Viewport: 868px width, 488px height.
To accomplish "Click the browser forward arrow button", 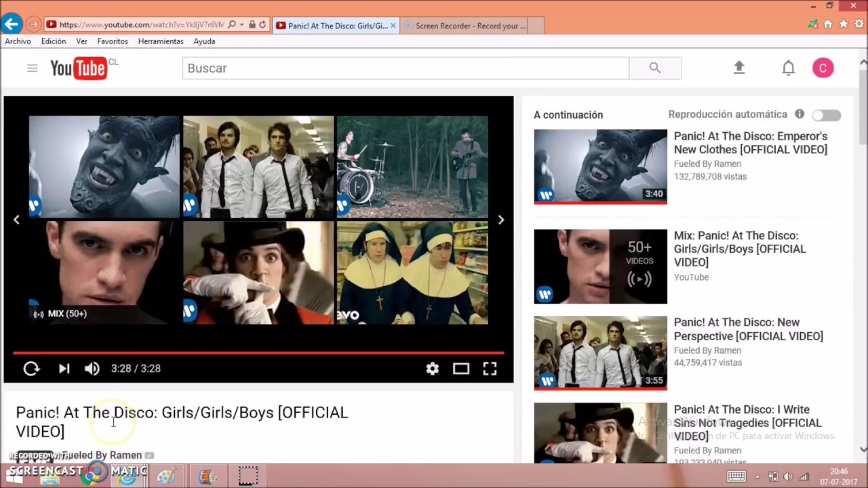I will pos(33,25).
